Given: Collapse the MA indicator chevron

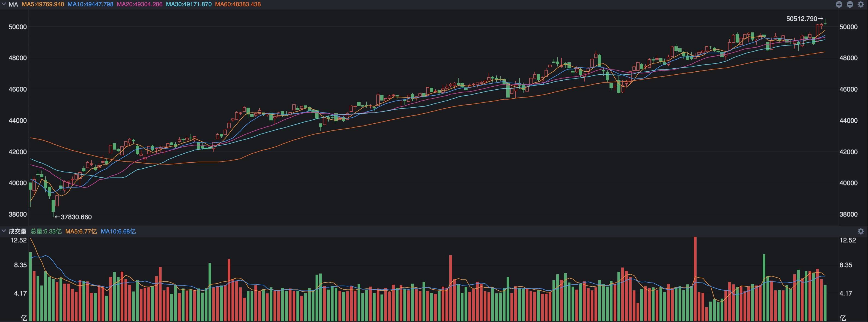Looking at the screenshot, I should (4, 4).
